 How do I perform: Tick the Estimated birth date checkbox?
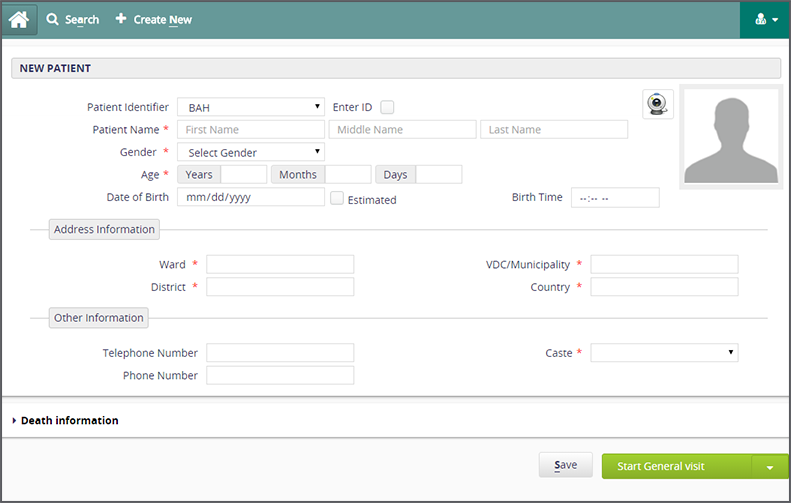337,198
